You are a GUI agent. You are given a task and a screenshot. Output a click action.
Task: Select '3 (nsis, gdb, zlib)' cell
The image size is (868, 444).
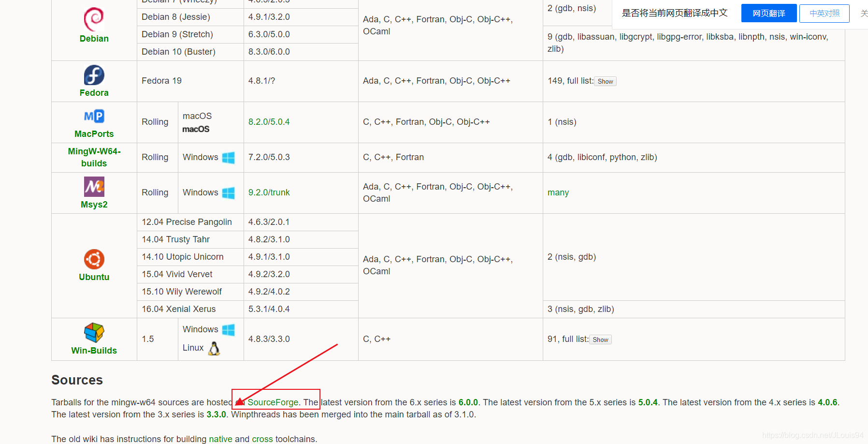point(694,310)
